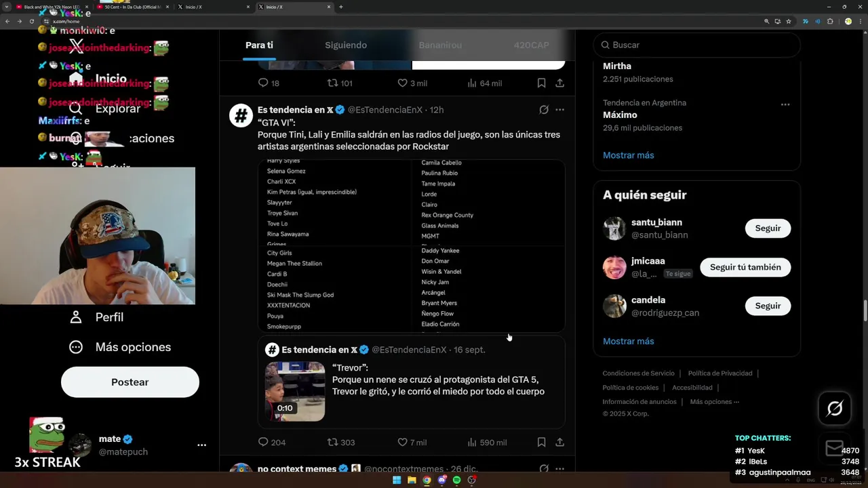Click the page scrollbar thumb
This screenshot has height=488, width=868.
[x=865, y=311]
